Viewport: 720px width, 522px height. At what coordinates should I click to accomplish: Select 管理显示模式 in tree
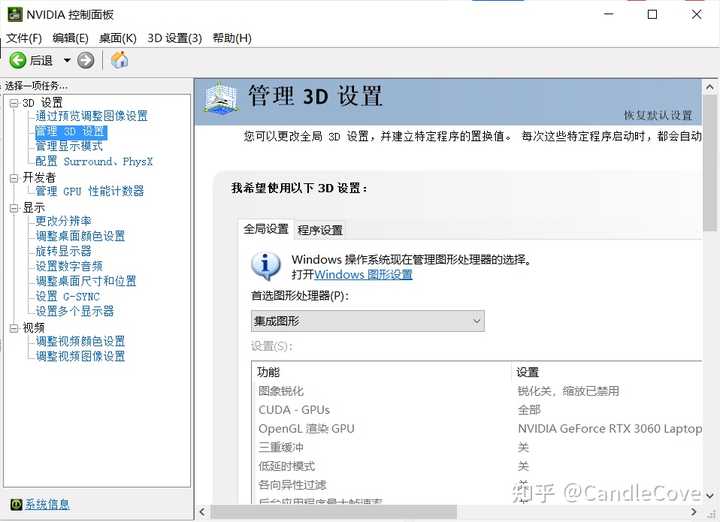[x=69, y=146]
